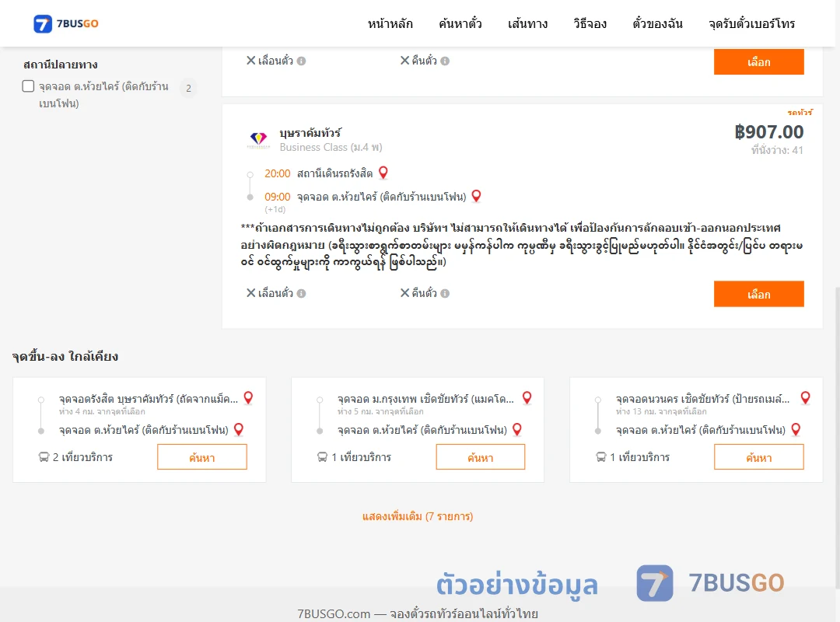
Task: Click the ที่นั่งว่าง: 41 seats text
Action: 777,151
